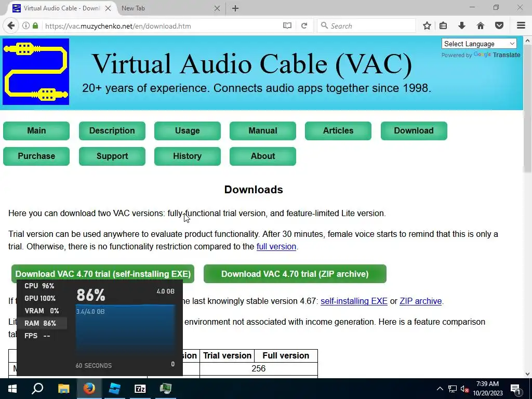Go to the Usage page
532x399 pixels.
click(x=187, y=130)
